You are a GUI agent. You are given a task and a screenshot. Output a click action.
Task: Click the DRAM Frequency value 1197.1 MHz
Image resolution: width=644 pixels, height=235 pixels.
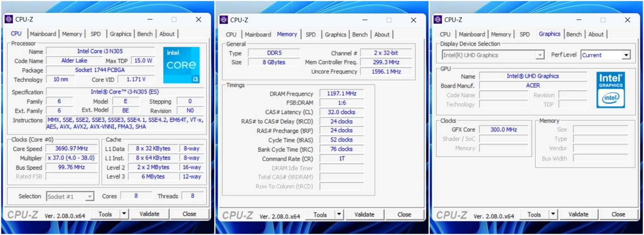coord(341,94)
